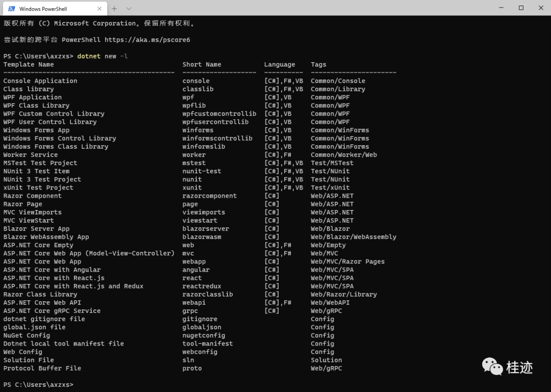
Task: Click the 'Protocol Buffer File' template name
Action: (x=42, y=368)
